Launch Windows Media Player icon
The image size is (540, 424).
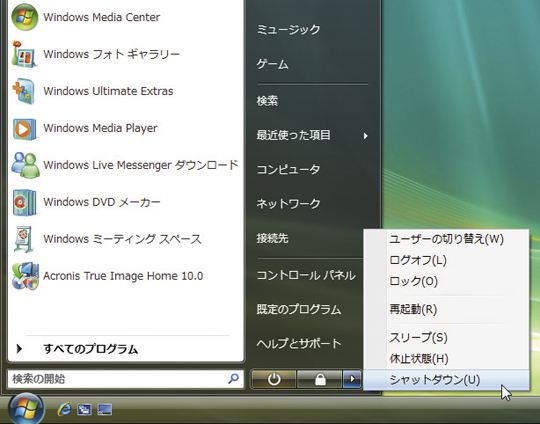tap(24, 128)
